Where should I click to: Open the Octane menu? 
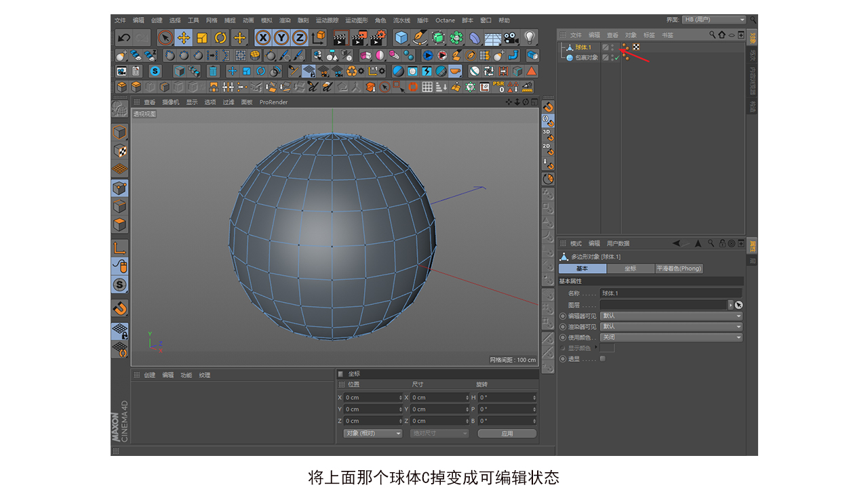pos(446,20)
